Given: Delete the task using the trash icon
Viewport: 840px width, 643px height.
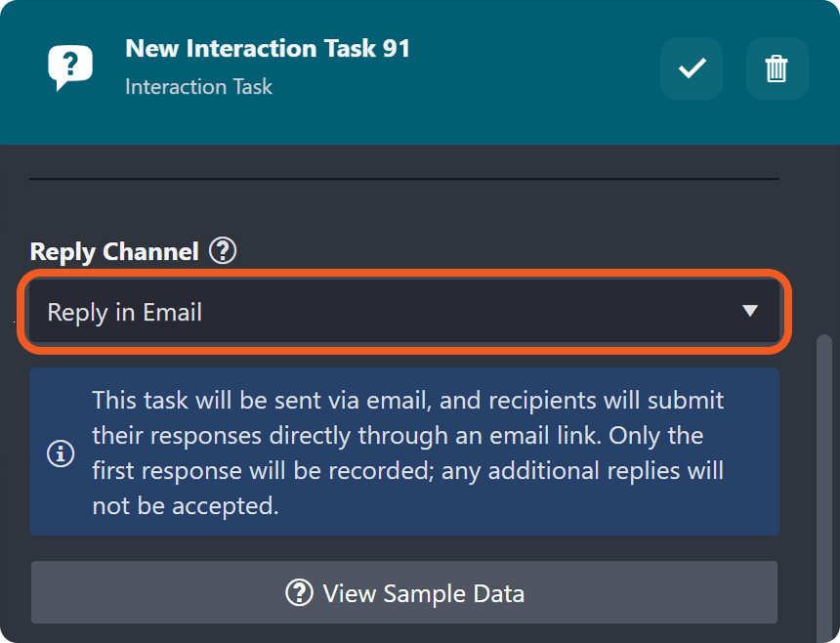Looking at the screenshot, I should [x=777, y=68].
